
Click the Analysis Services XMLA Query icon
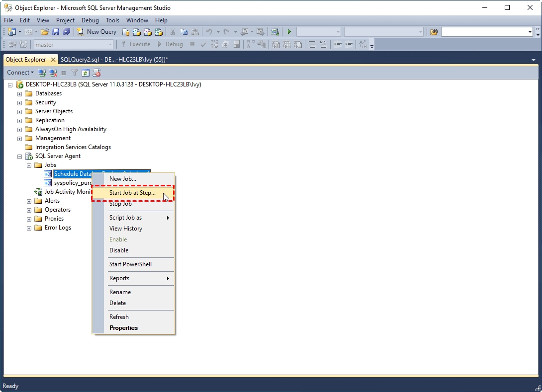[x=159, y=32]
